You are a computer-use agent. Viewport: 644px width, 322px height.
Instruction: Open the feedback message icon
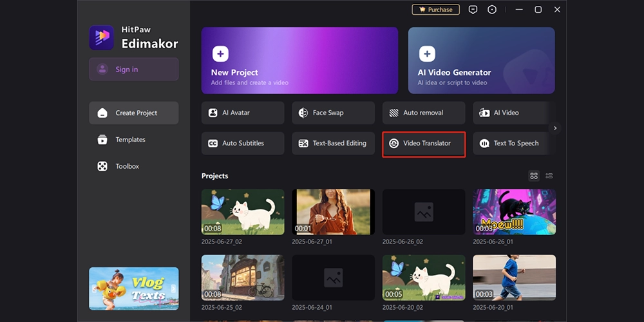point(473,10)
